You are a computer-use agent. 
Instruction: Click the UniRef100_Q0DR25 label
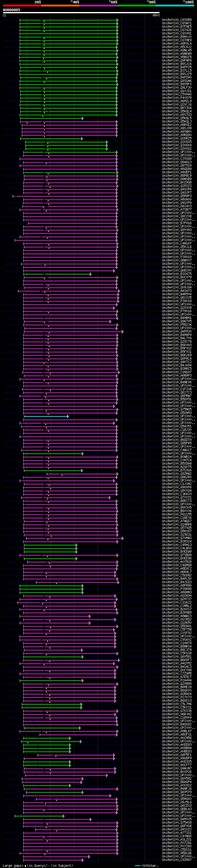[177, 139]
